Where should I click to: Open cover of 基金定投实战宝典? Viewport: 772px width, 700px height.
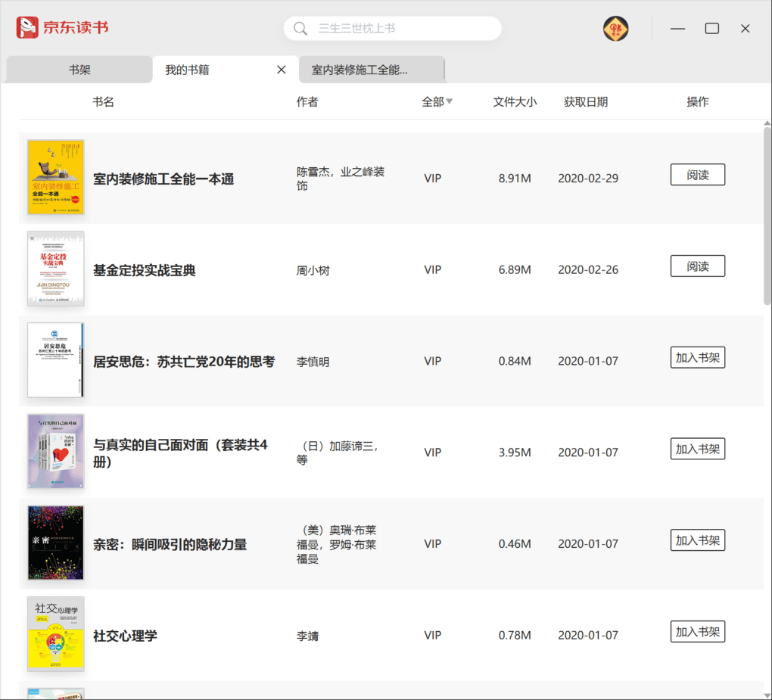(56, 269)
